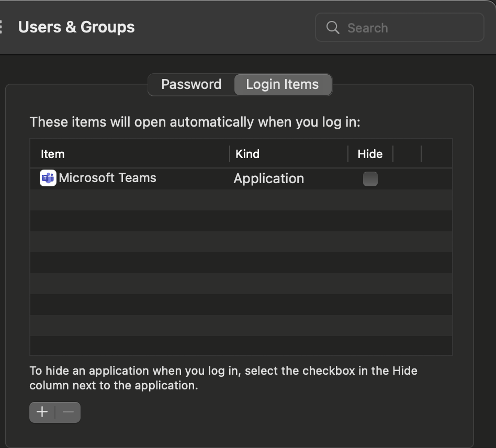Sort by the Item column header
The height and width of the screenshot is (448, 496).
(x=53, y=154)
